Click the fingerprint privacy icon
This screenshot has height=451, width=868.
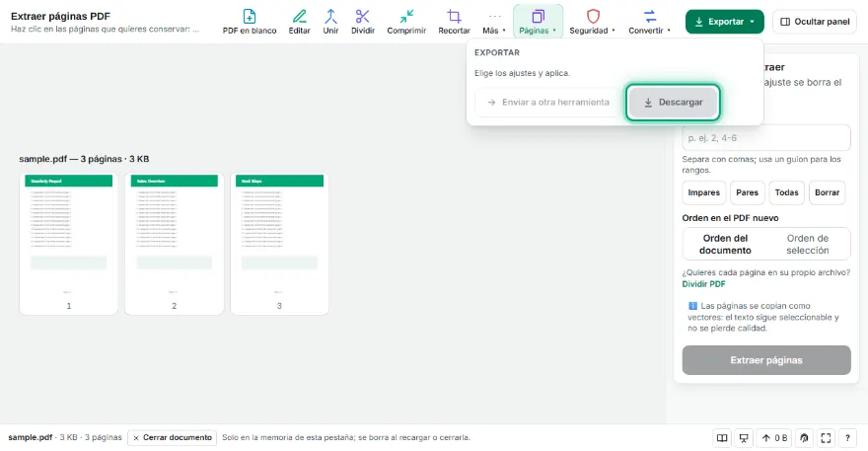tap(804, 438)
